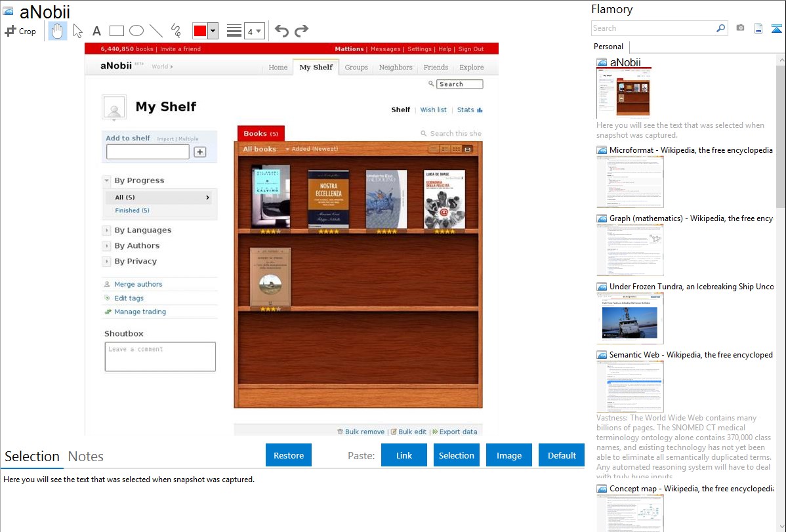786x532 pixels.
Task: Select the rectangle drawing tool
Action: [116, 31]
